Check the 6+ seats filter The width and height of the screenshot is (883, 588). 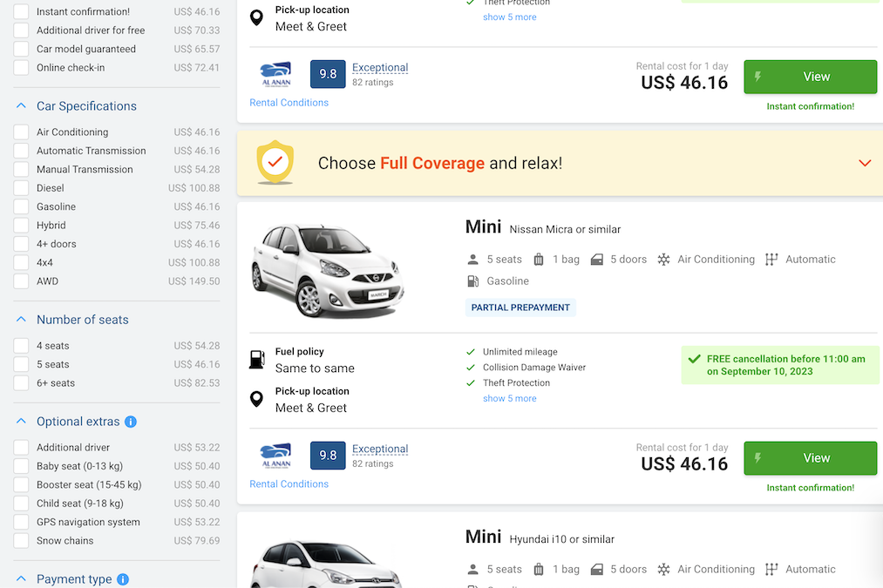click(21, 382)
